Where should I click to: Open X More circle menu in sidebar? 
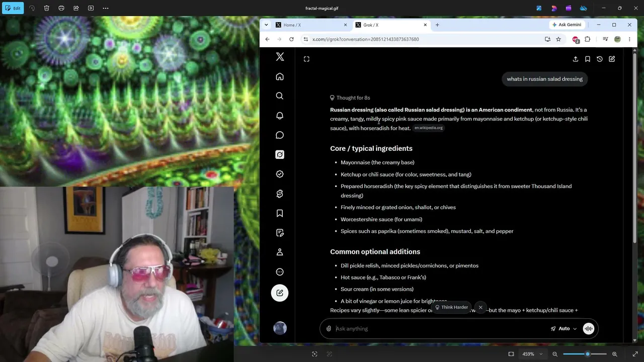(x=280, y=272)
